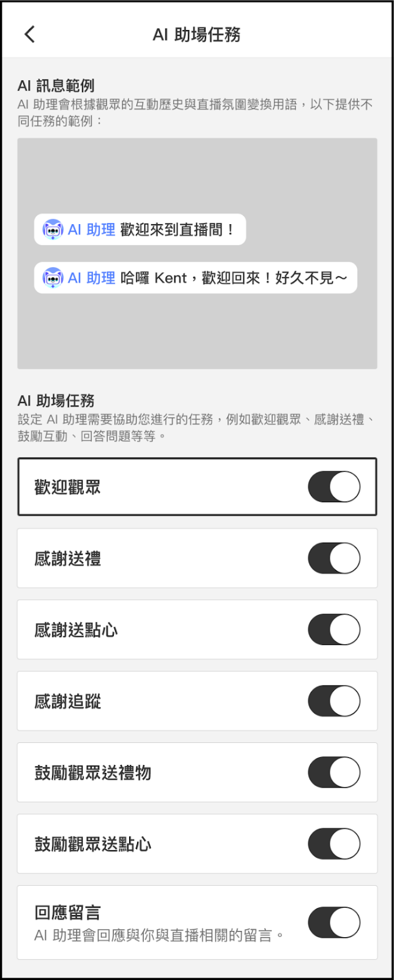Click the 感謝追蹤 task row
Screen dimensions: 394x980
[122, 701]
